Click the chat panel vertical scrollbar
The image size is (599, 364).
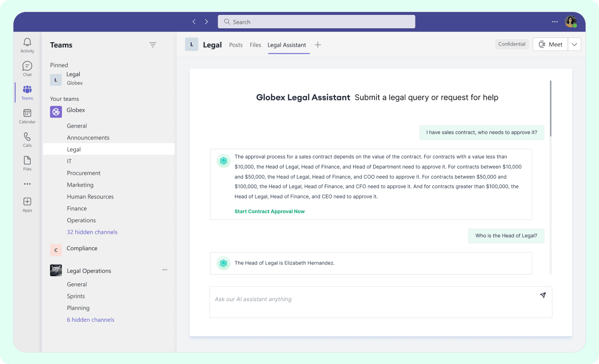tap(551, 108)
